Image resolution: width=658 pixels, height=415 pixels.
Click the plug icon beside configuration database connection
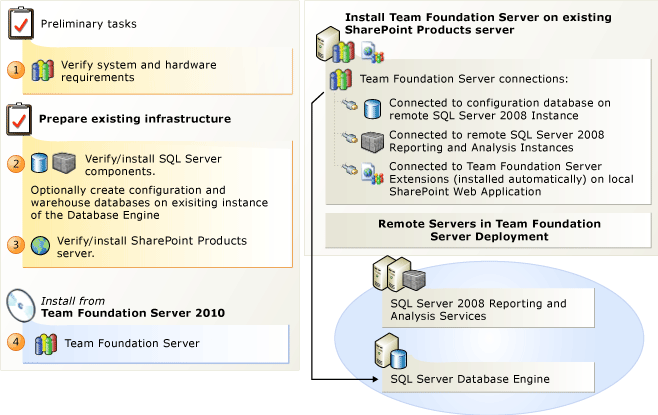coord(349,104)
